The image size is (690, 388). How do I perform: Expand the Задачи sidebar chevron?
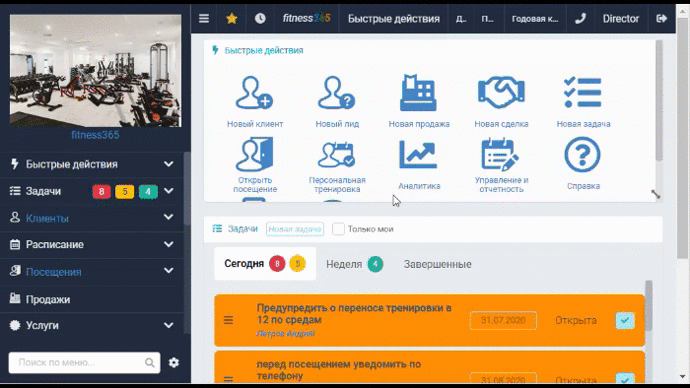click(169, 191)
